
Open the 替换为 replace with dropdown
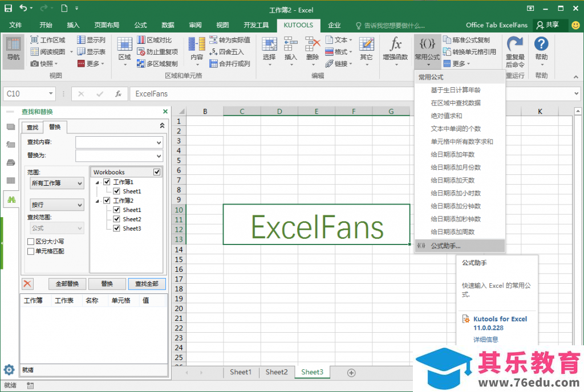159,156
